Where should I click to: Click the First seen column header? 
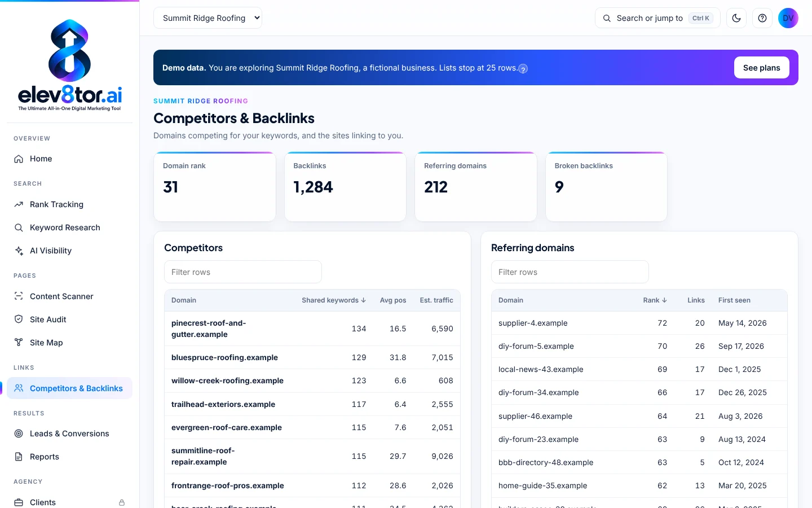(734, 300)
